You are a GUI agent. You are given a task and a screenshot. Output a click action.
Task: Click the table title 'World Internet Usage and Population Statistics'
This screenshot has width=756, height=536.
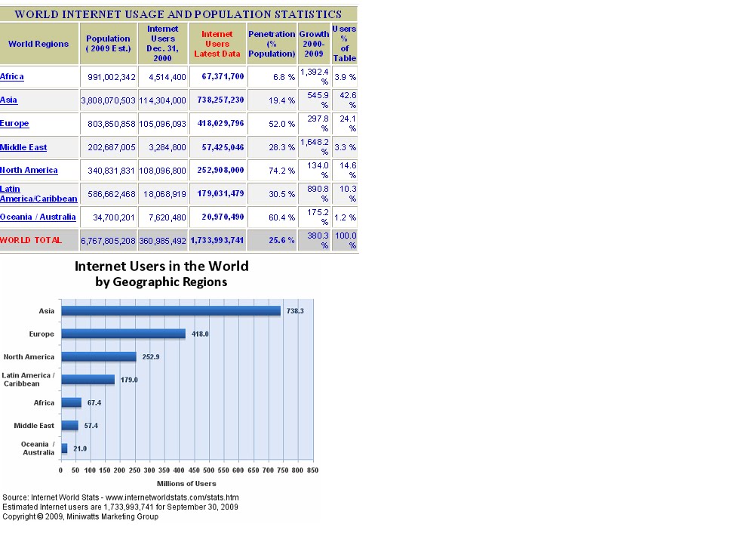[178, 14]
